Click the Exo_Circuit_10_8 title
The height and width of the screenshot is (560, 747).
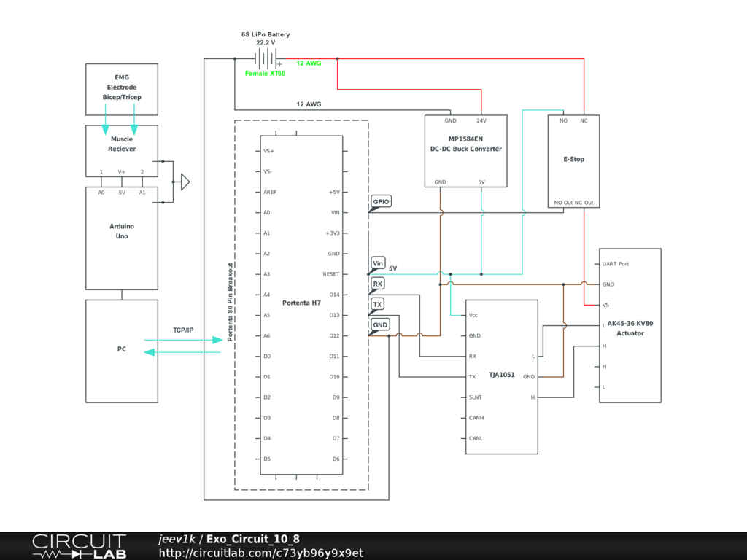click(252, 539)
